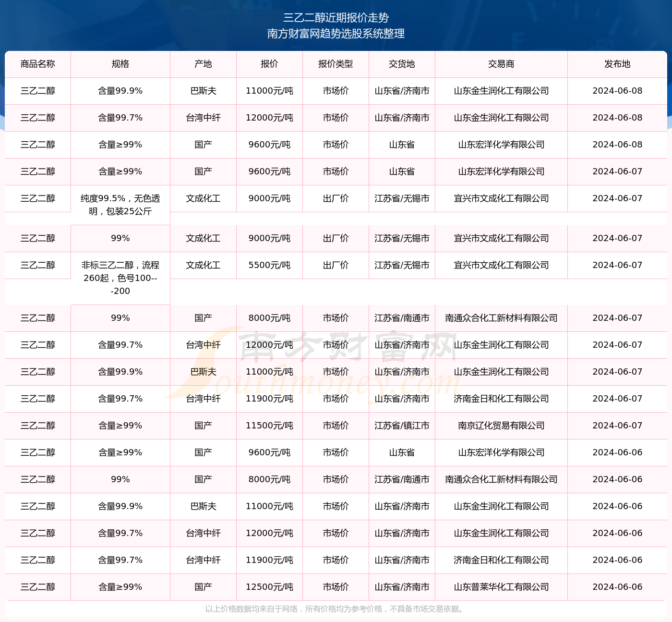Screen dimensions: 672x622
Task: Click the 报价 column header
Action: click(x=270, y=64)
